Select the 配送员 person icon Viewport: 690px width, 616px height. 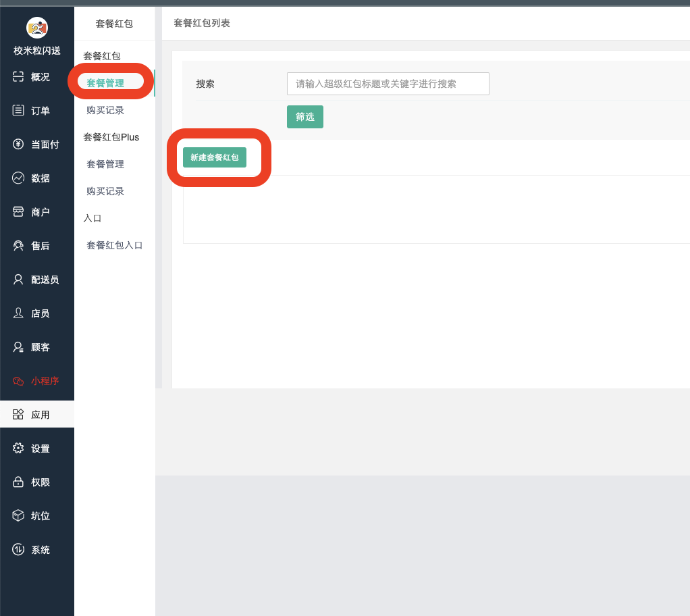point(18,279)
